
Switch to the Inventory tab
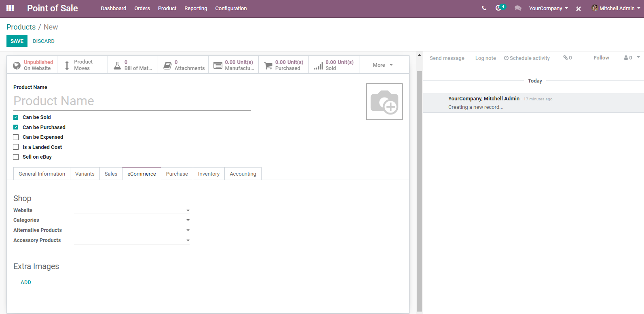[x=209, y=174]
